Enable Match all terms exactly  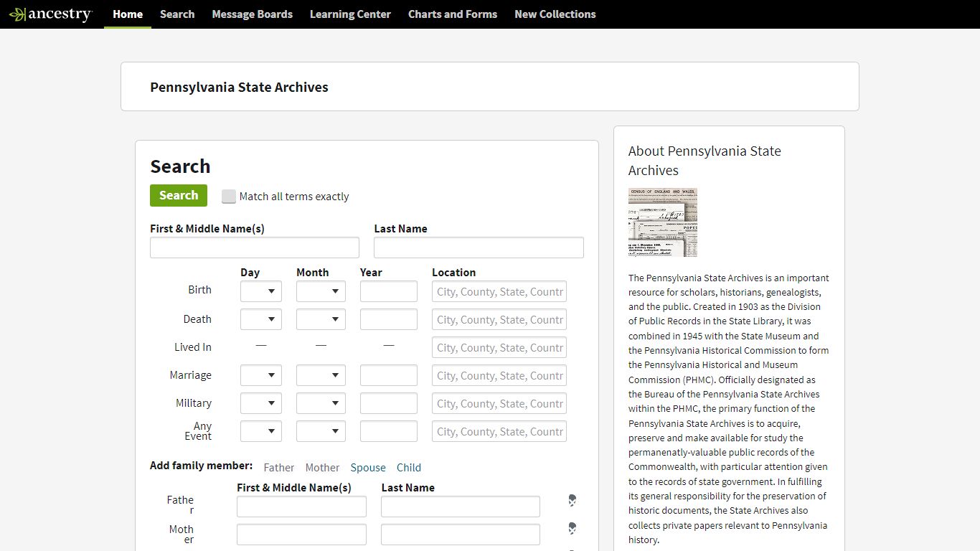tap(229, 197)
